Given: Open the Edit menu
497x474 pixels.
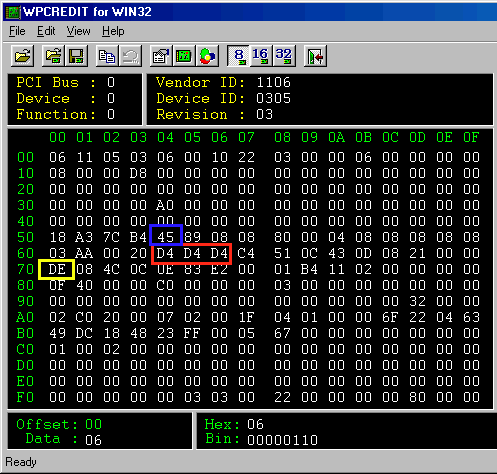Looking at the screenshot, I should tap(46, 31).
